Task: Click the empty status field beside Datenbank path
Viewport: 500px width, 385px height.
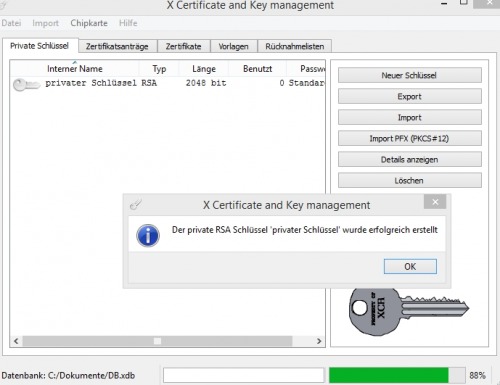Action: pyautogui.click(x=244, y=375)
